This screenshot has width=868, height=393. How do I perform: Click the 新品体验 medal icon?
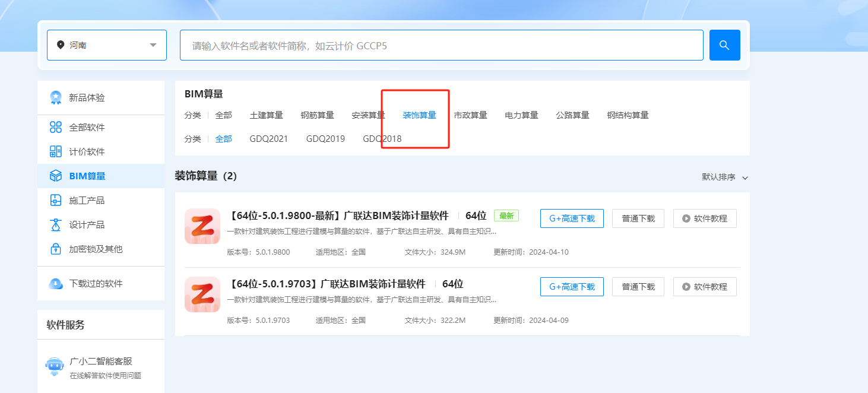click(x=56, y=97)
